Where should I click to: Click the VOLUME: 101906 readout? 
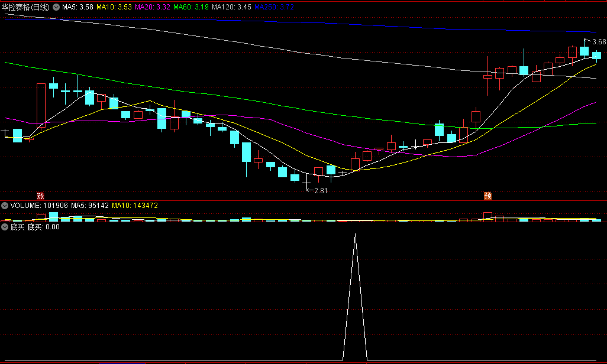tap(39, 206)
